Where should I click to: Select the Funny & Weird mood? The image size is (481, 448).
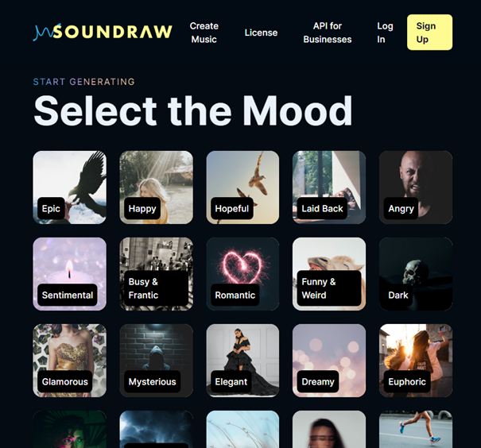(x=329, y=274)
